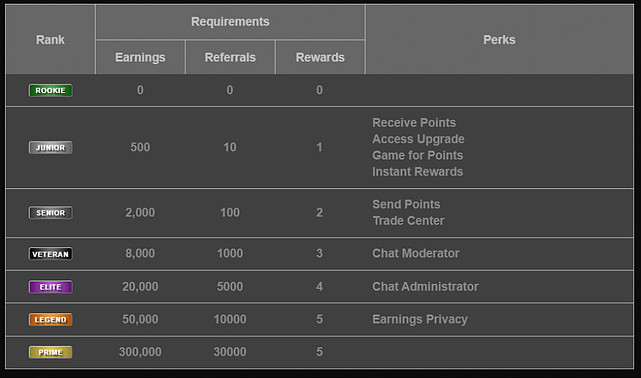Click the black VETERAN rank badge
This screenshot has height=378, width=641.
tap(51, 254)
